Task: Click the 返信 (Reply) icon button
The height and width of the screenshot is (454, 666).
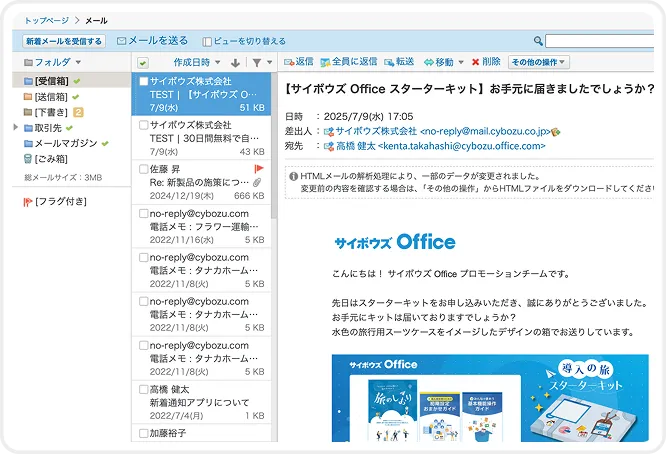Action: [298, 62]
